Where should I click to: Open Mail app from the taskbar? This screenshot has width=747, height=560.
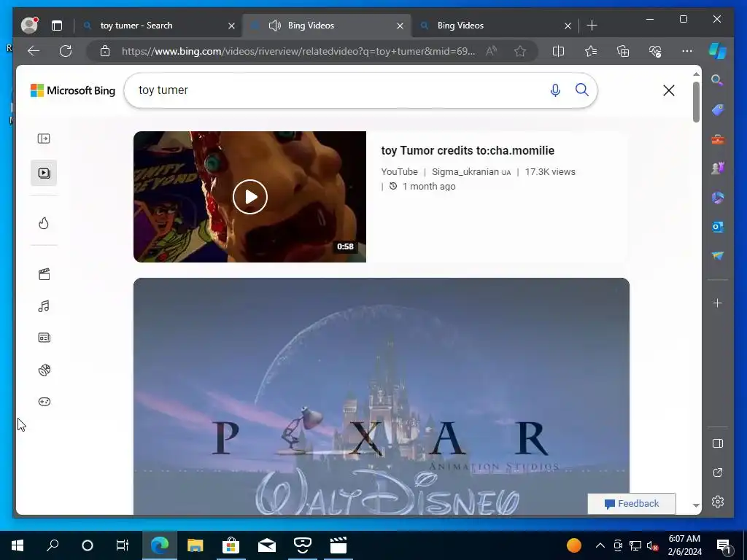267,545
